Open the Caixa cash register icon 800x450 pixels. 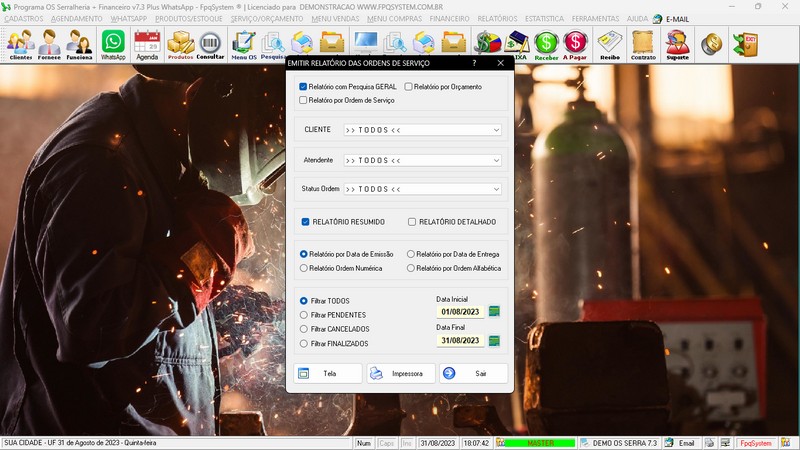[517, 44]
